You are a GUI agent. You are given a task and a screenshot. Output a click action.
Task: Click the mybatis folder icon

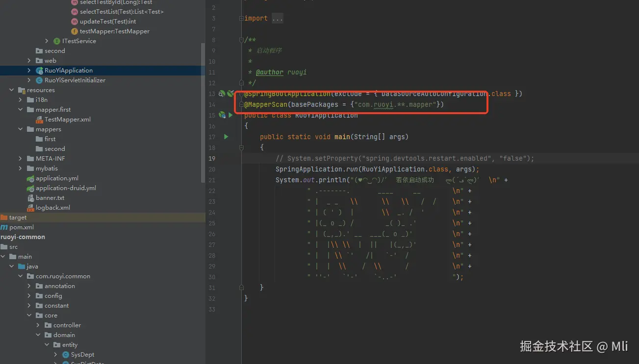(30, 169)
